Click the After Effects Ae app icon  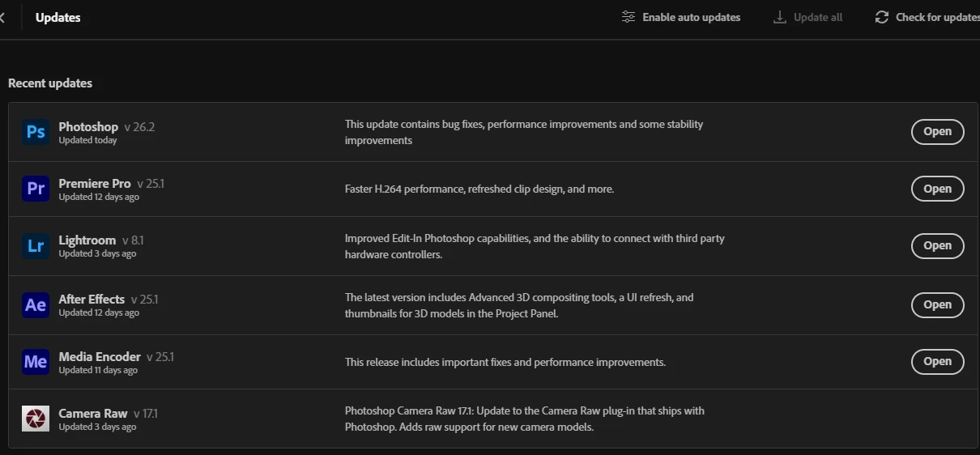coord(36,304)
